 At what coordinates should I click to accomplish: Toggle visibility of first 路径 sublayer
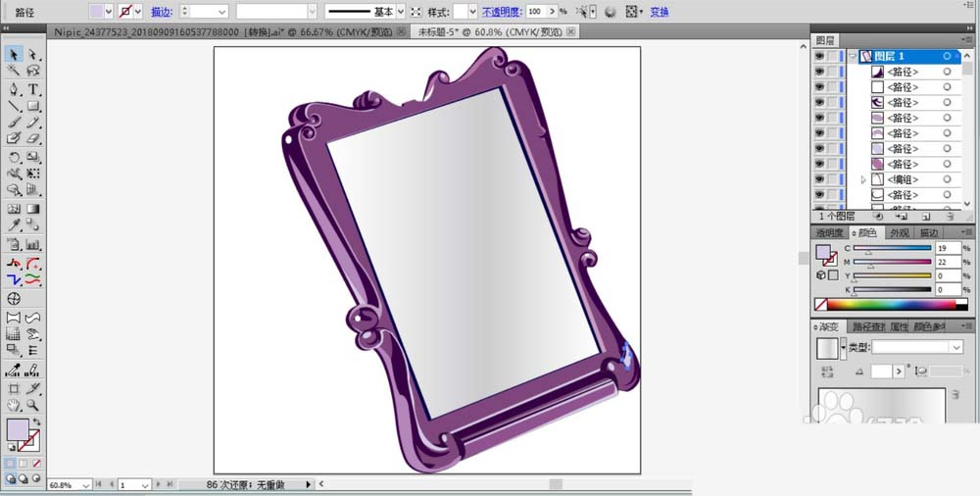819,73
